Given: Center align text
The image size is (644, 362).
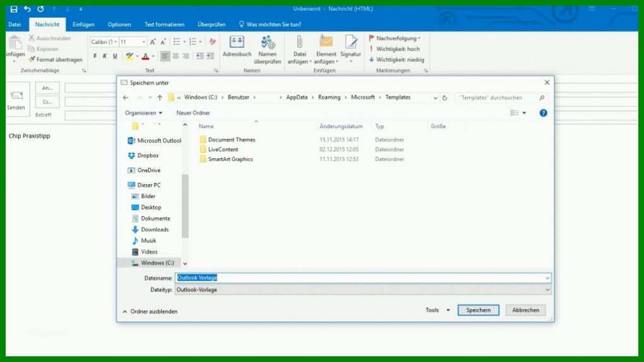Looking at the screenshot, I should point(176,56).
